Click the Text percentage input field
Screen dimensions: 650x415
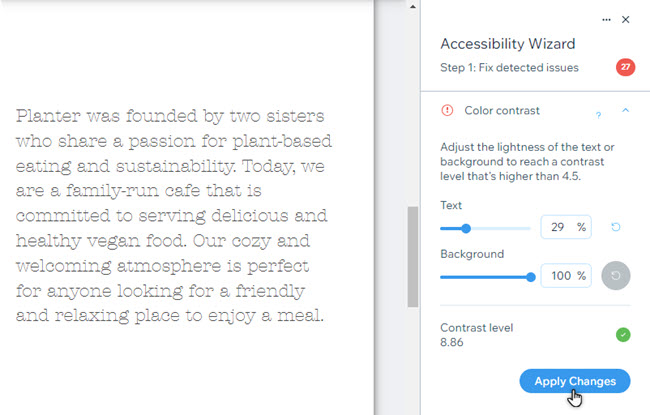(566, 227)
